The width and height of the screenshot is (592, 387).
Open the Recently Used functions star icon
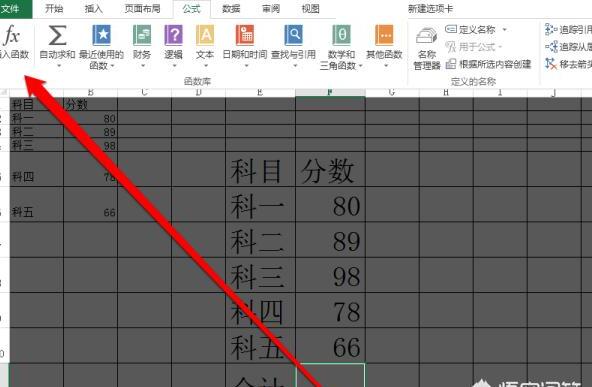click(x=102, y=35)
